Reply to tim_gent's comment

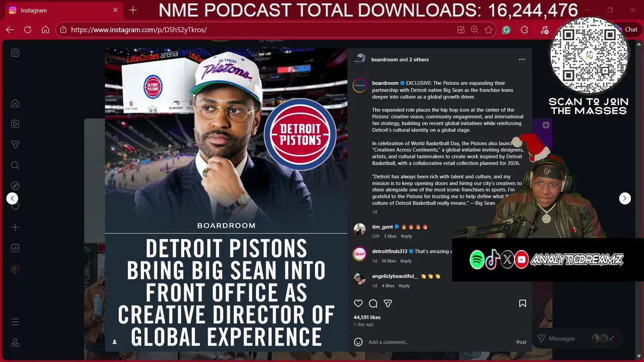click(x=406, y=236)
